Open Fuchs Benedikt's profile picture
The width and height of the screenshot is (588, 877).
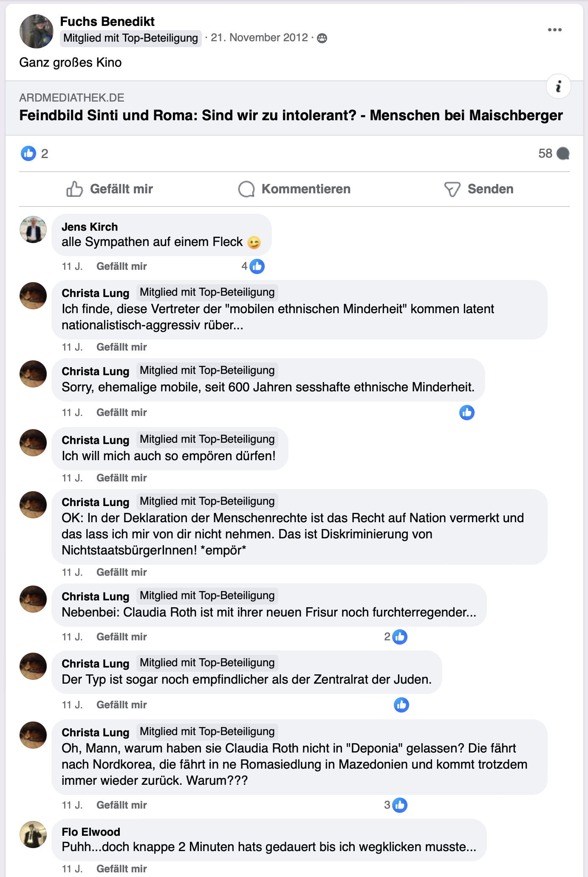(x=37, y=31)
